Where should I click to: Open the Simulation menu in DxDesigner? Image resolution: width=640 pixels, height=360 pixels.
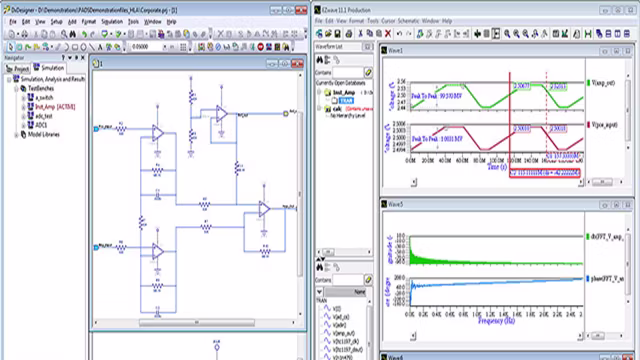pyautogui.click(x=112, y=22)
